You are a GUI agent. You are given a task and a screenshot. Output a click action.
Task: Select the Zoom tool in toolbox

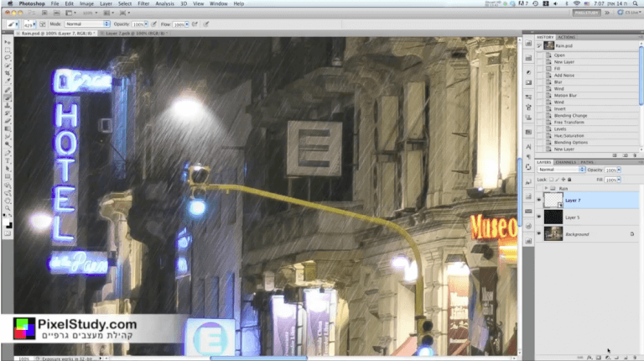coord(8,208)
